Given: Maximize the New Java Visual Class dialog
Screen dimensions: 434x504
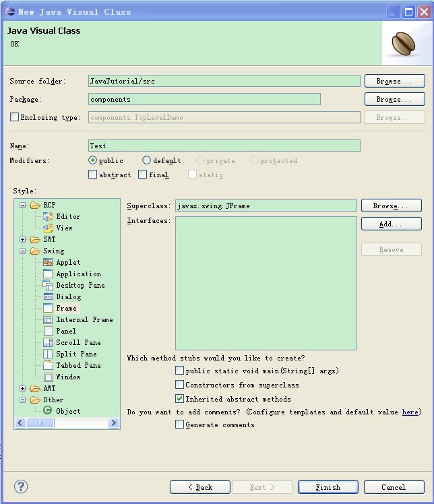Looking at the screenshot, I should click(408, 12).
